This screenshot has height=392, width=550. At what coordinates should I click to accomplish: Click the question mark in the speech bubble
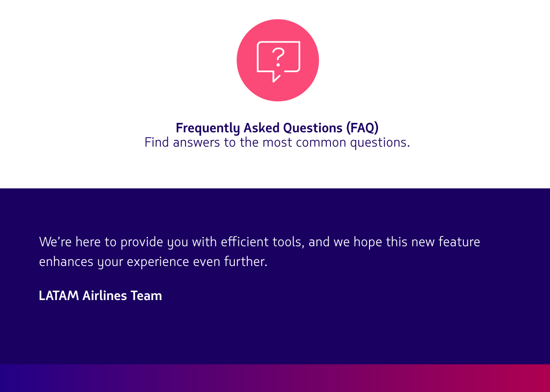pyautogui.click(x=278, y=57)
